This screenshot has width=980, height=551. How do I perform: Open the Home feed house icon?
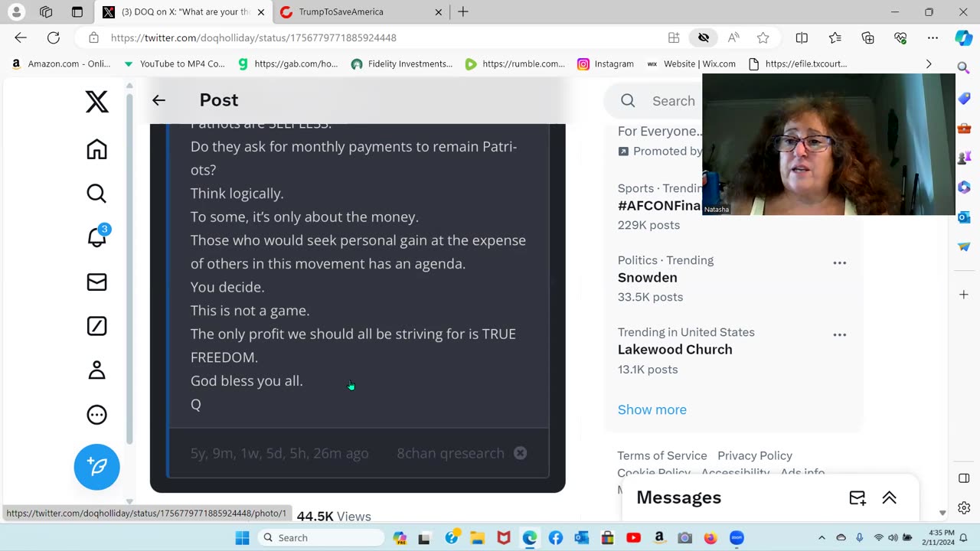click(x=96, y=149)
